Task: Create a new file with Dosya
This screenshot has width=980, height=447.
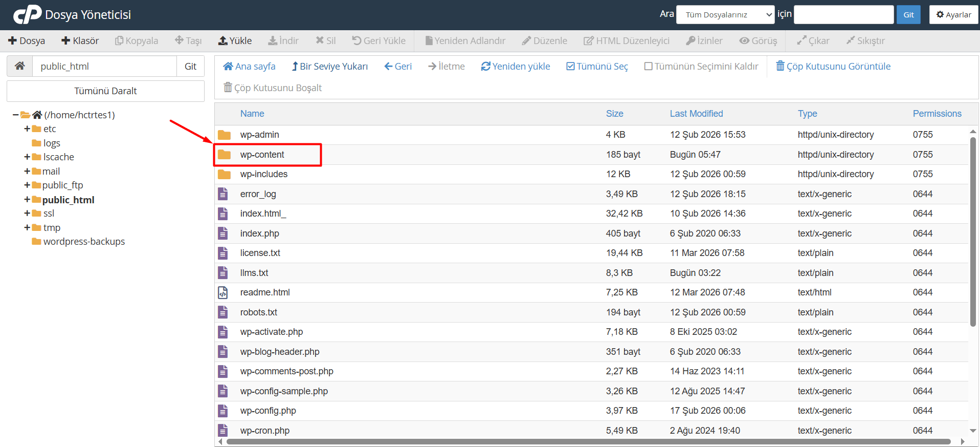Action: tap(27, 40)
